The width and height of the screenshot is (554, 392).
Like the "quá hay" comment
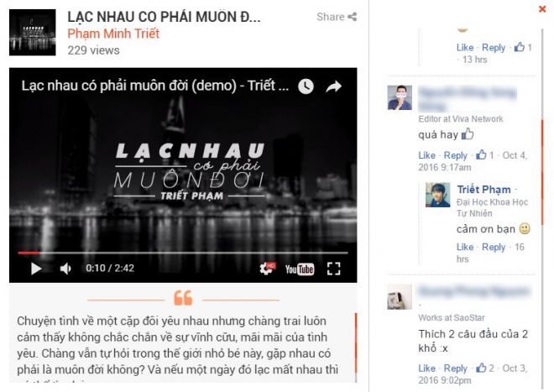426,155
